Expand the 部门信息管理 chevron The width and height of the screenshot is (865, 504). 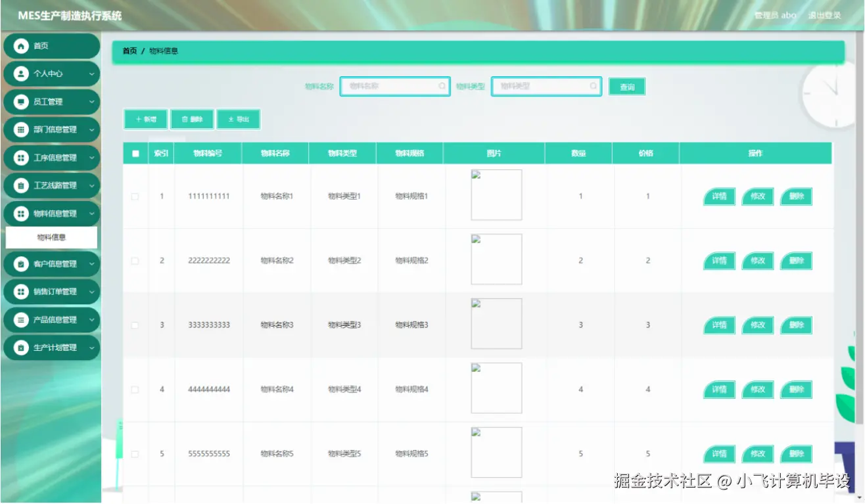coord(91,130)
